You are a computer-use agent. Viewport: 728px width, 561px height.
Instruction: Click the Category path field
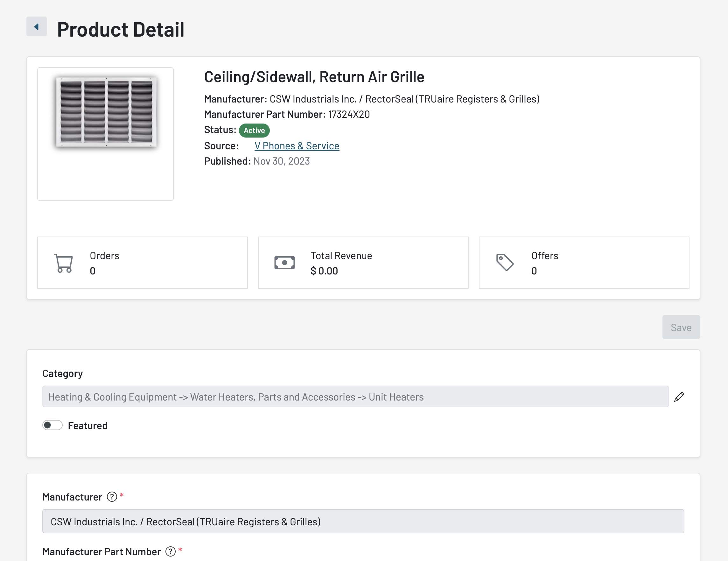[x=355, y=397]
